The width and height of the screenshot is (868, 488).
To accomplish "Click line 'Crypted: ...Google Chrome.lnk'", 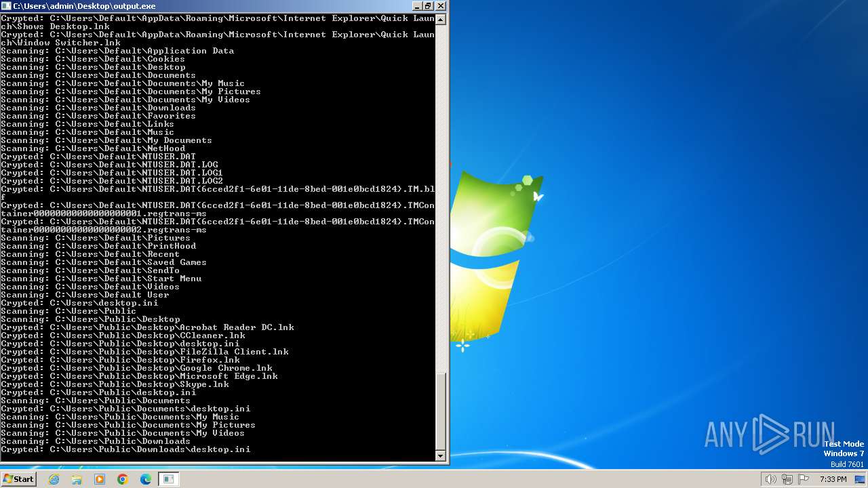I will pyautogui.click(x=136, y=368).
